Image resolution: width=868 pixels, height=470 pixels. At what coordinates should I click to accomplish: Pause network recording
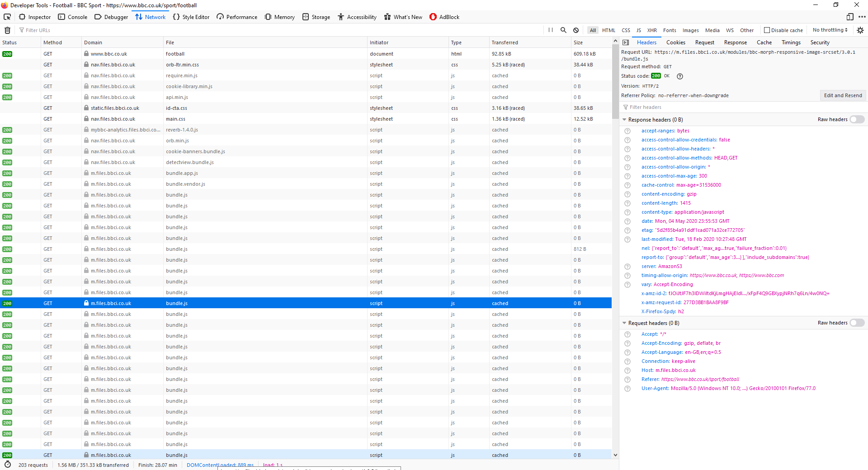551,30
